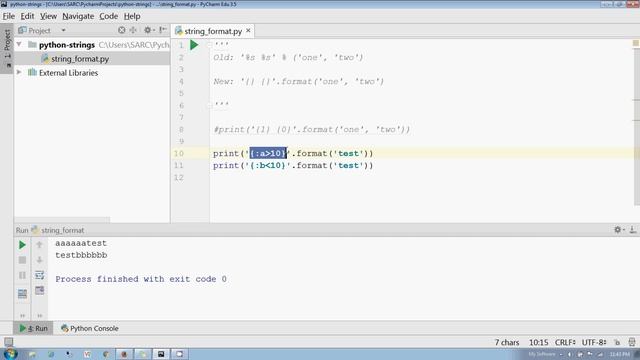Image resolution: width=640 pixels, height=360 pixels.
Task: Click the 10:15 caret position indicator
Action: pyautogui.click(x=538, y=342)
